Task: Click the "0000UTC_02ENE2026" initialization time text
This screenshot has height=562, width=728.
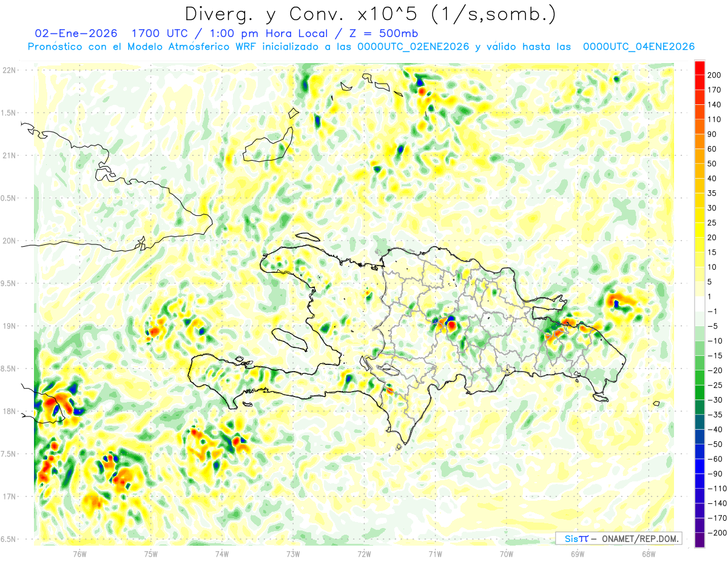Action: (413, 47)
